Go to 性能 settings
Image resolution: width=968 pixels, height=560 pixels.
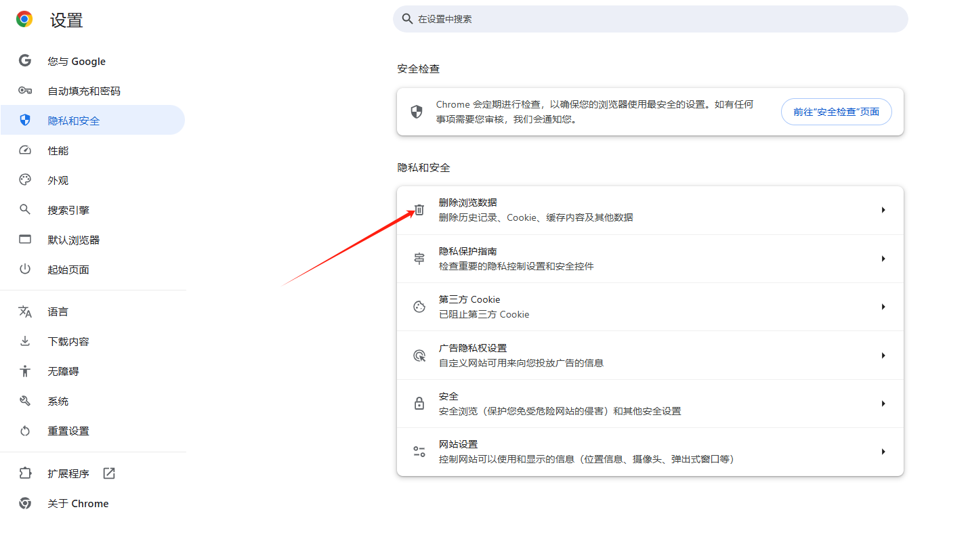click(92, 150)
